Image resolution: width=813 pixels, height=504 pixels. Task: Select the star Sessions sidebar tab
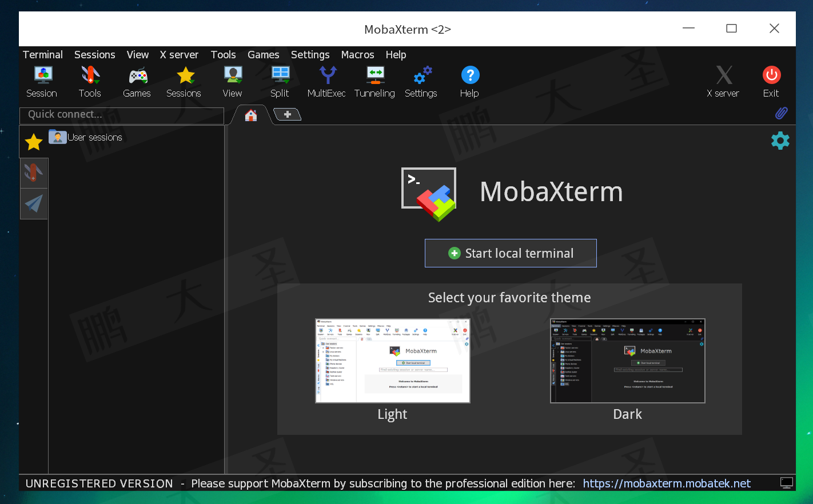[34, 142]
